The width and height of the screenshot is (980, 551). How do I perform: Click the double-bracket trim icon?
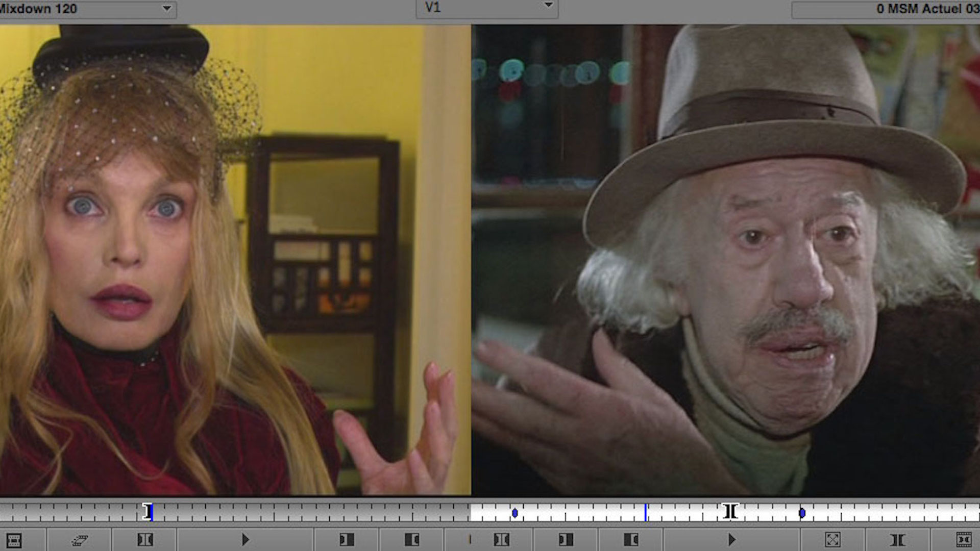point(897,539)
